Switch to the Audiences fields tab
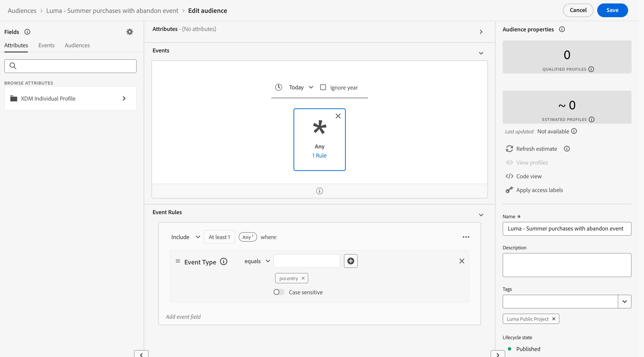644x357 pixels. click(x=77, y=45)
